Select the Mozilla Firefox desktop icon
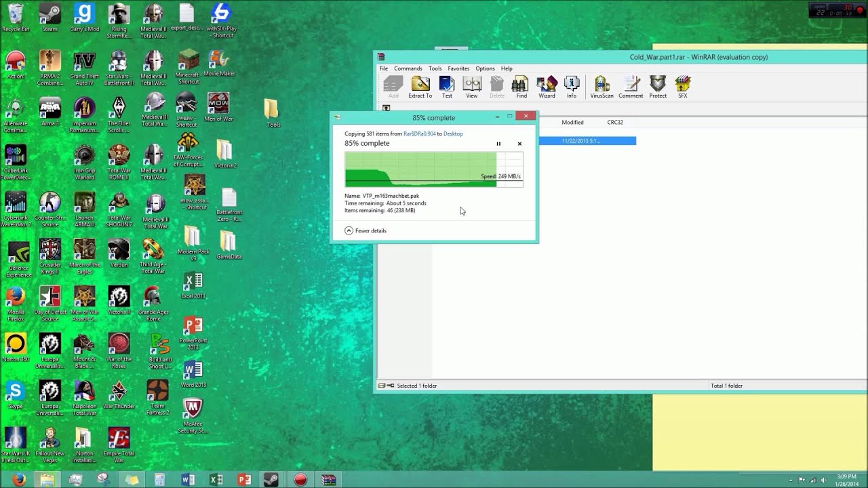Screen dimensions: 868x488 click(x=15, y=304)
